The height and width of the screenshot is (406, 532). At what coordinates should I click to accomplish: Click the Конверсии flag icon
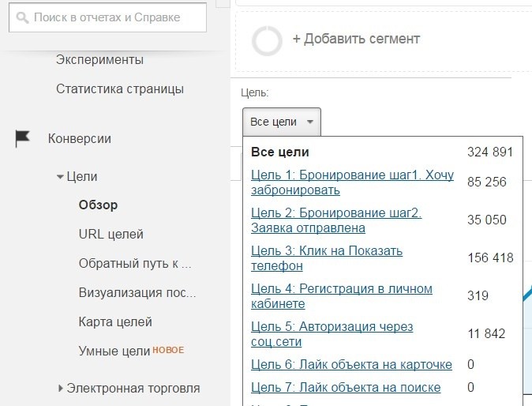[22, 138]
